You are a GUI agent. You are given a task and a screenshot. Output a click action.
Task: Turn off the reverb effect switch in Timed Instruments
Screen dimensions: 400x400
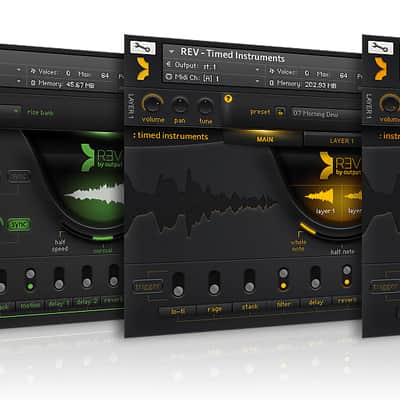[x=347, y=276]
